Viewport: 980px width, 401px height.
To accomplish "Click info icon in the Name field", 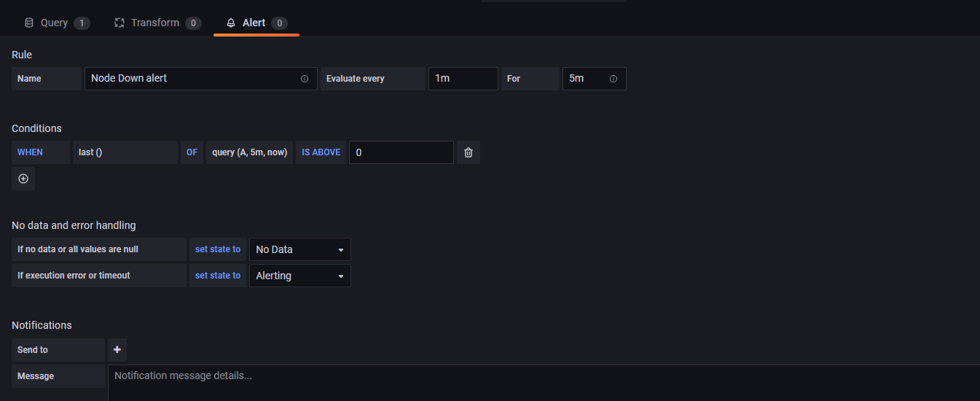I will (305, 79).
